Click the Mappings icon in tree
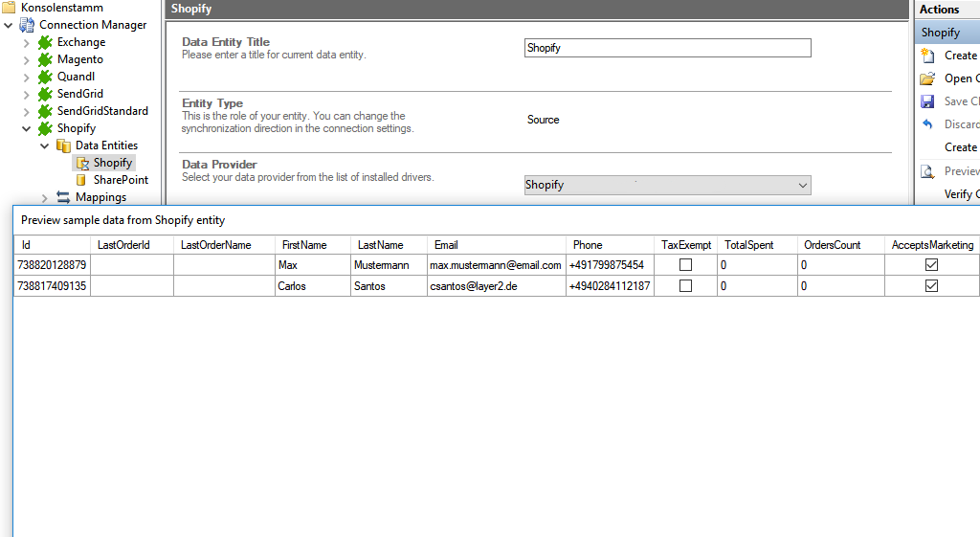This screenshot has height=537, width=980. click(63, 197)
